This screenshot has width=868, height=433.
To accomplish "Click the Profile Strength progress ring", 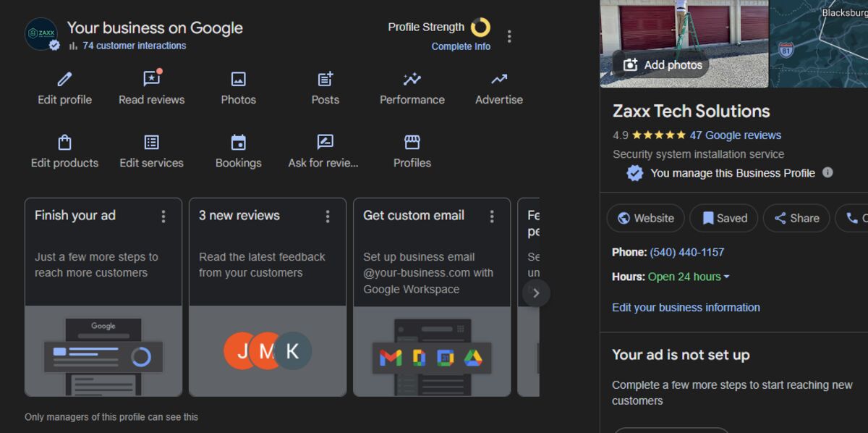I will click(x=480, y=28).
